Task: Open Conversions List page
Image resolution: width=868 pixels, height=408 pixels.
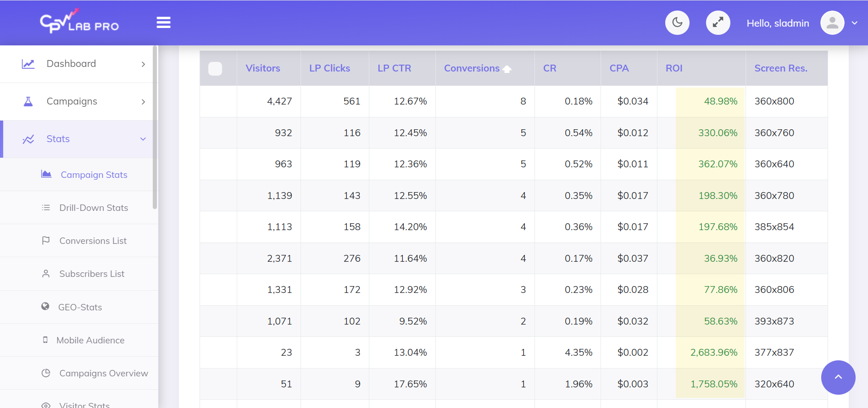Action: pyautogui.click(x=93, y=241)
